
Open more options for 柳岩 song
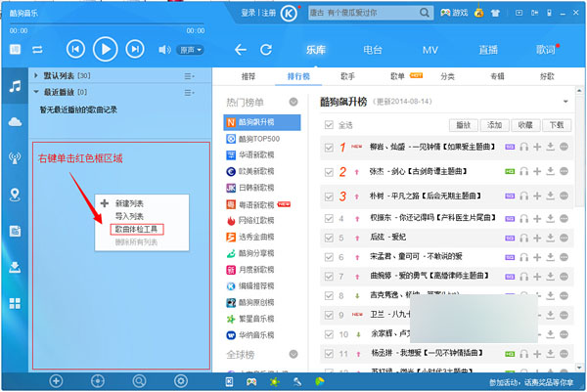coord(564,147)
